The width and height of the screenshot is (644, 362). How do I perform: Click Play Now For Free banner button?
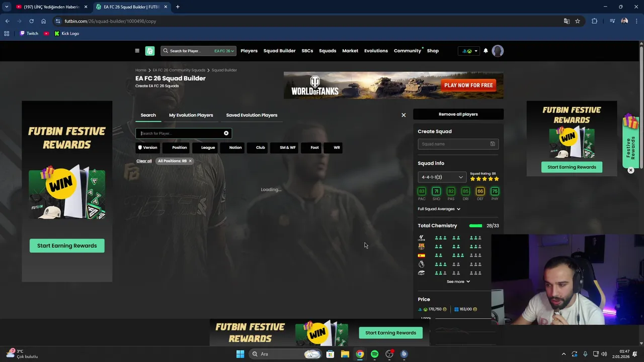(468, 85)
